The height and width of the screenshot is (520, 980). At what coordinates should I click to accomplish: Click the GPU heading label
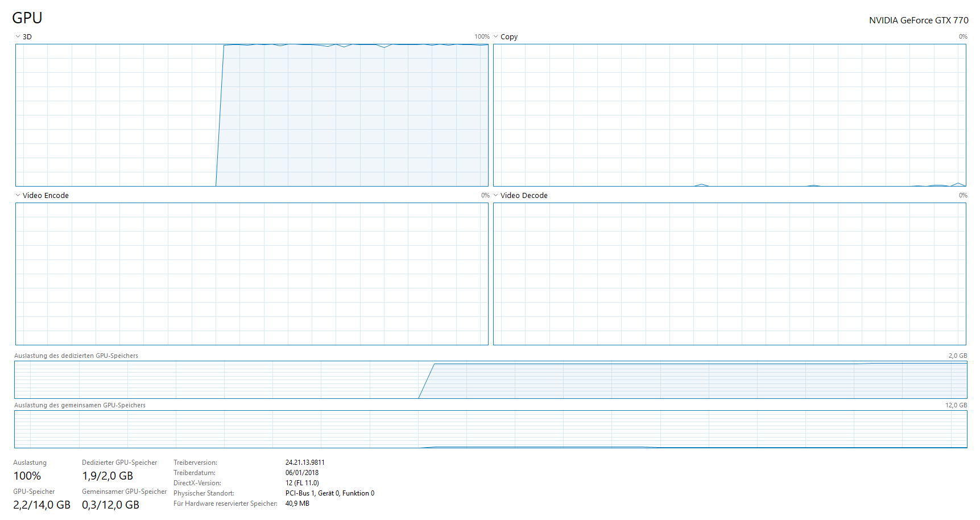pyautogui.click(x=28, y=18)
